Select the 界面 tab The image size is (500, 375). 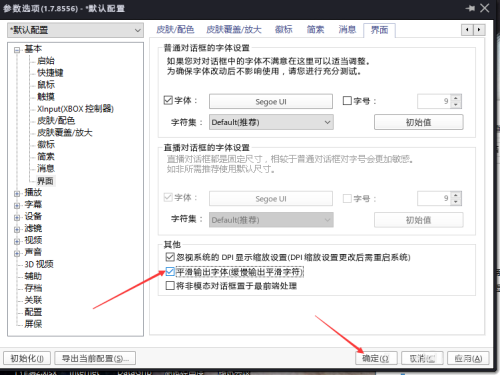[379, 30]
